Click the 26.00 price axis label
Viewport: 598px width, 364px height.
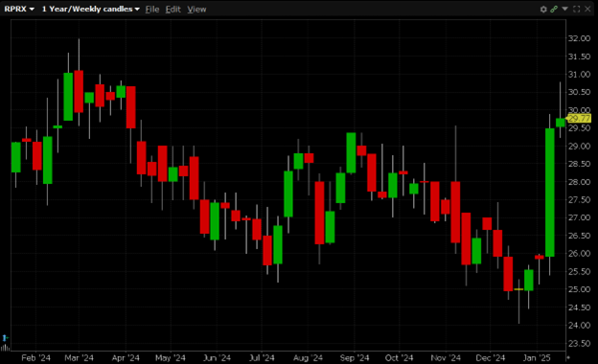[x=579, y=254]
